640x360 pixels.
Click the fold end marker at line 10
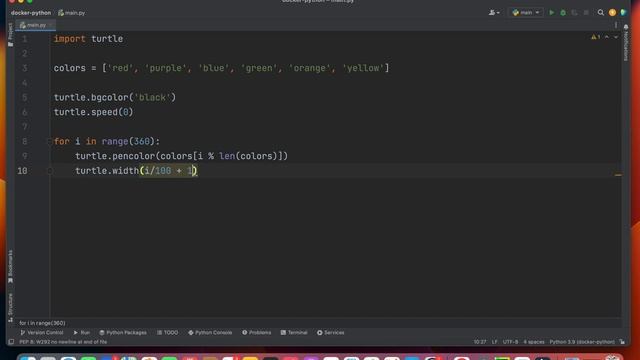50,171
